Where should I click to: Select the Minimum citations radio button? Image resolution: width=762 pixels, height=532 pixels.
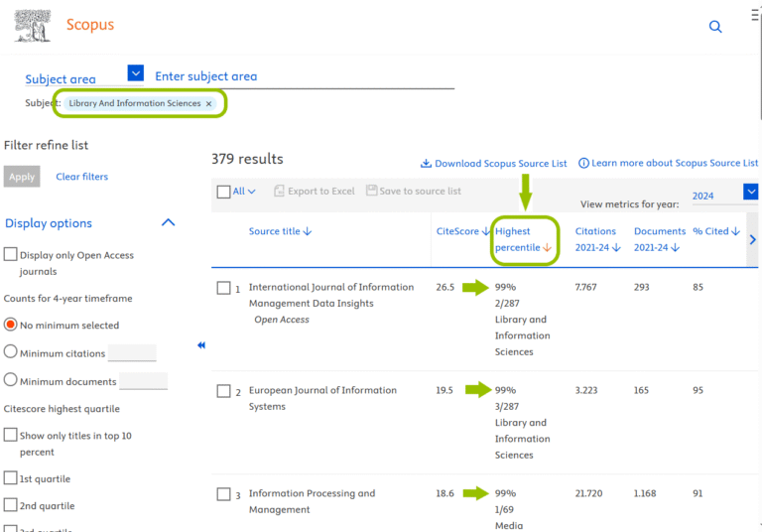coord(11,351)
